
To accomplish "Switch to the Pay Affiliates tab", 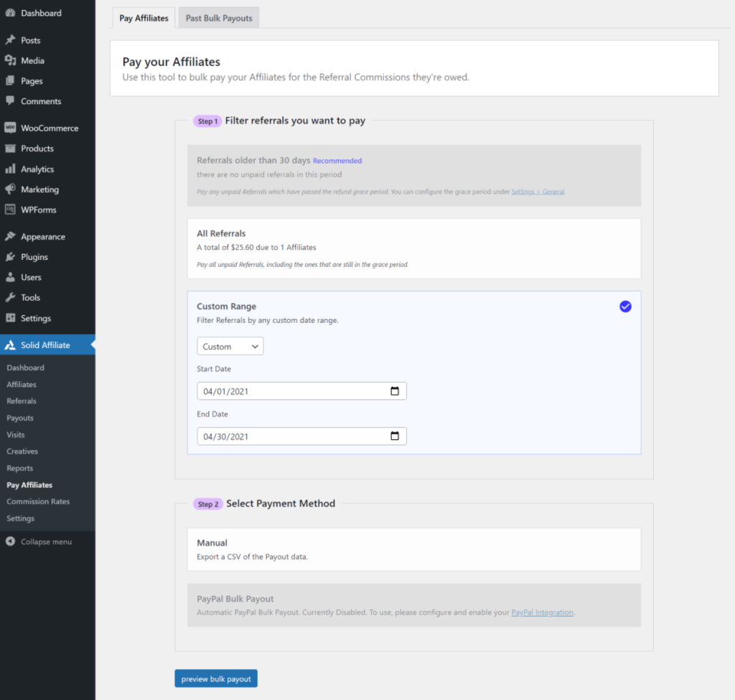I will coord(144,18).
